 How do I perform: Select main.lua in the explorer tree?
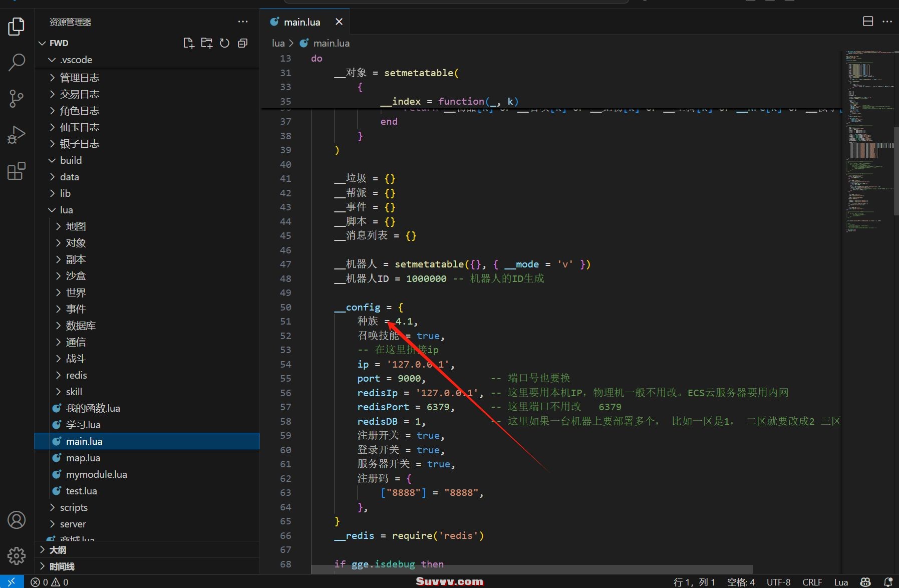pyautogui.click(x=147, y=441)
